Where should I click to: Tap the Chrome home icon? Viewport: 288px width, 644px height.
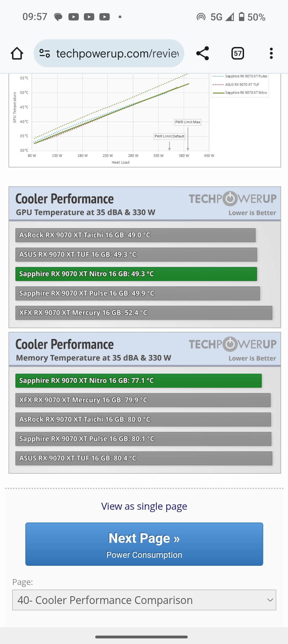(17, 53)
